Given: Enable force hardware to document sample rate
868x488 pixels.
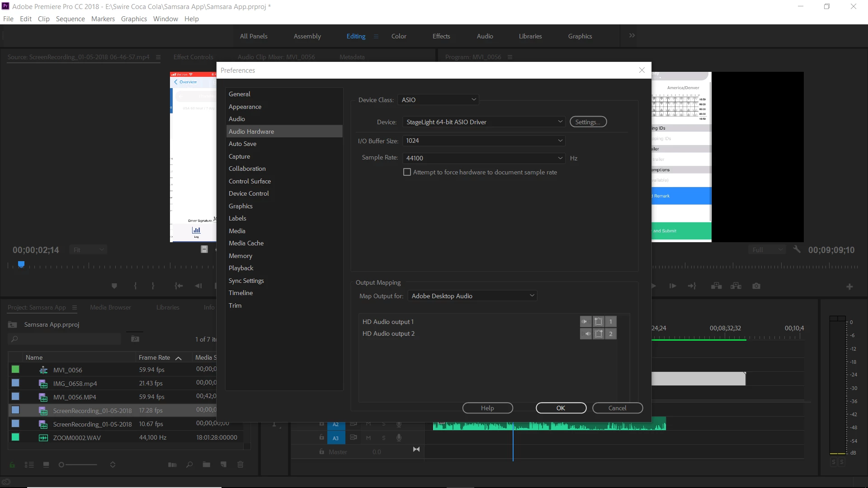Looking at the screenshot, I should 407,172.
